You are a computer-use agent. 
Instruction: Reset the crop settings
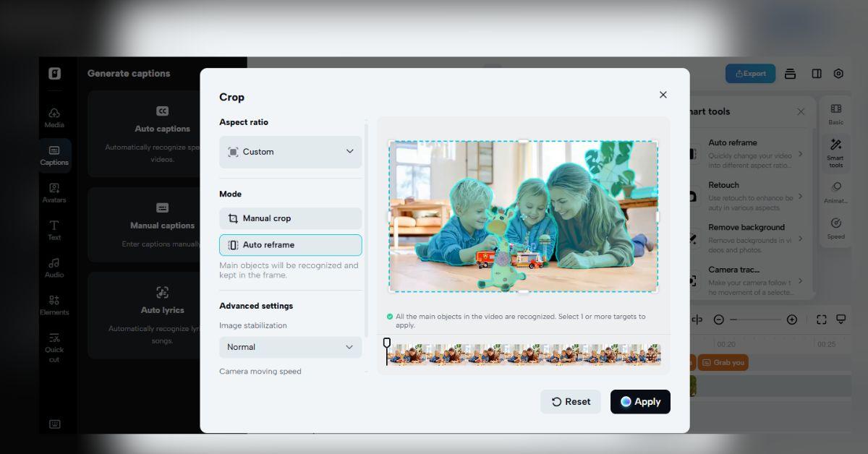[x=570, y=402]
